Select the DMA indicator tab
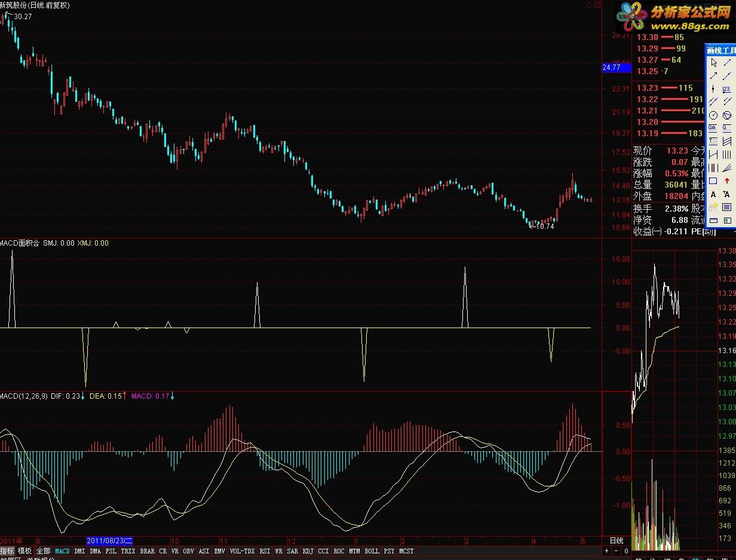 [x=96, y=551]
